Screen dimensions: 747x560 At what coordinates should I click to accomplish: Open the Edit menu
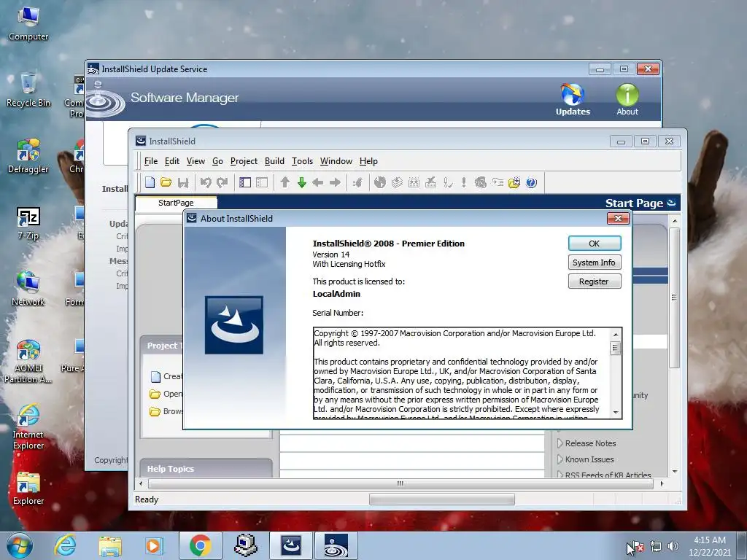point(172,161)
